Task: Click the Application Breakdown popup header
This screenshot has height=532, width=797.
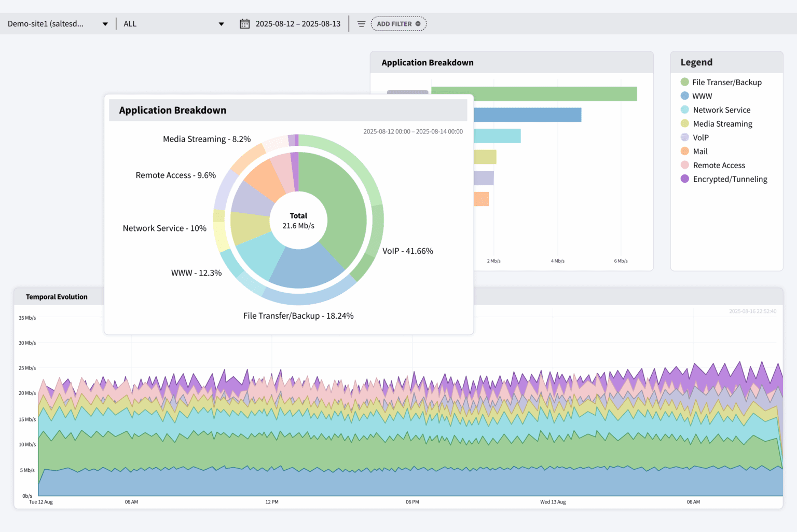Action: pyautogui.click(x=173, y=110)
